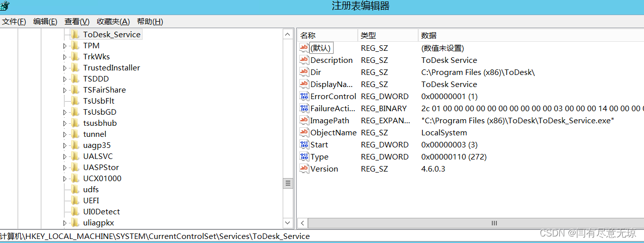Click the 0x00000110 (272) data cell
The image size is (644, 243).
(x=454, y=156)
